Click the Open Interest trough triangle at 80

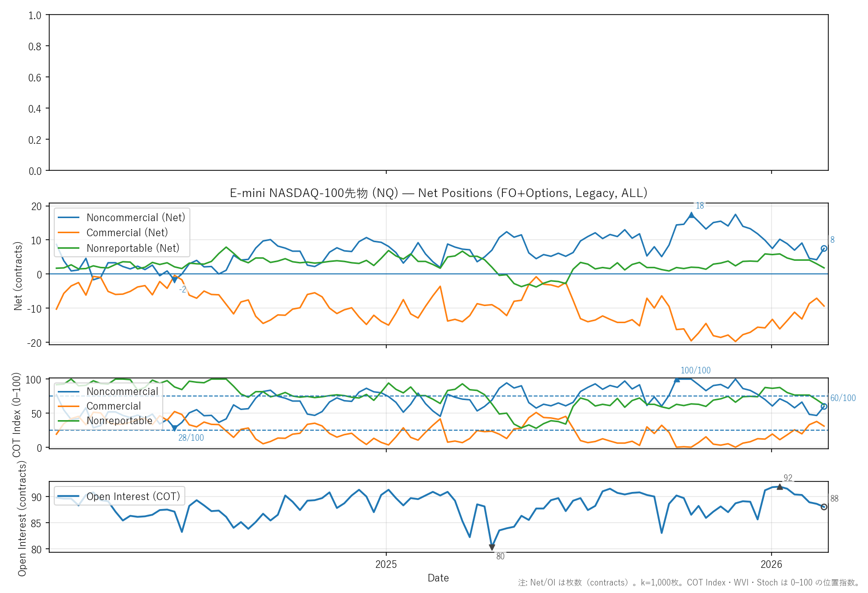[x=492, y=547]
